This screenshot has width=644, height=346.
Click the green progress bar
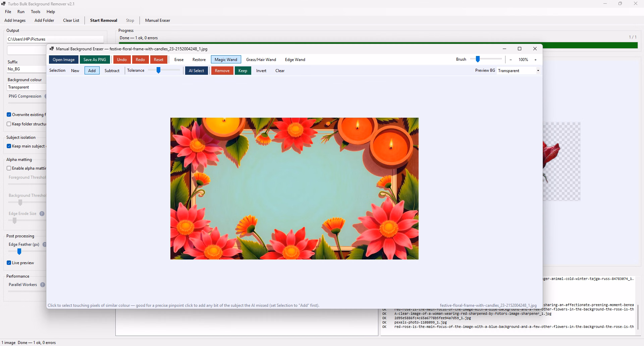click(x=378, y=46)
